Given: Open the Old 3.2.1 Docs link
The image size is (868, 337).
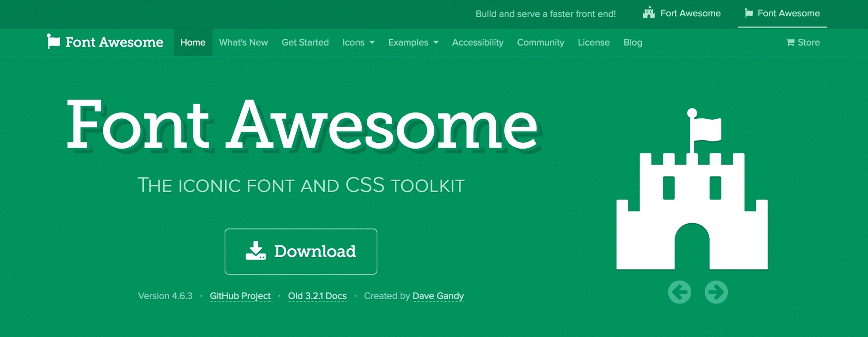Looking at the screenshot, I should coord(317,296).
